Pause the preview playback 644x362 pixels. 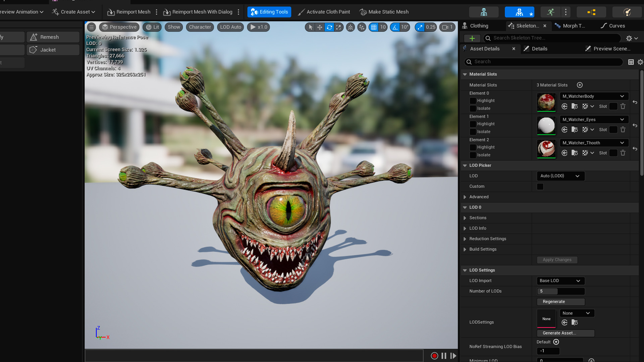(444, 356)
